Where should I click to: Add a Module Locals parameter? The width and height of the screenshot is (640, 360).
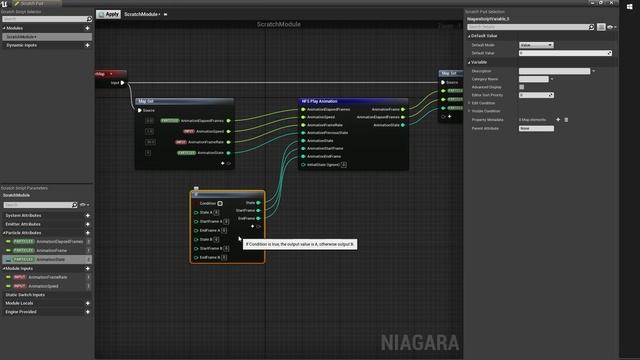pos(87,303)
